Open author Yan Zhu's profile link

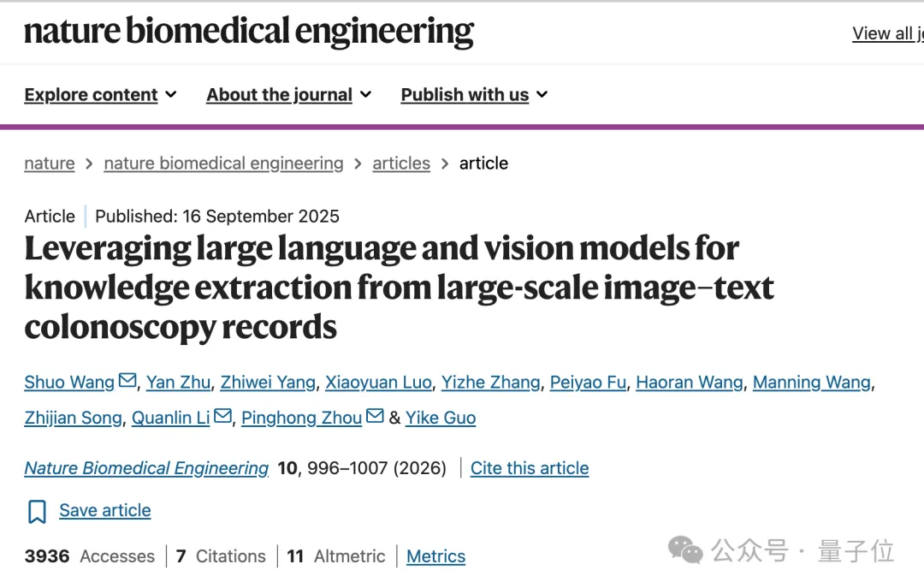[179, 383]
